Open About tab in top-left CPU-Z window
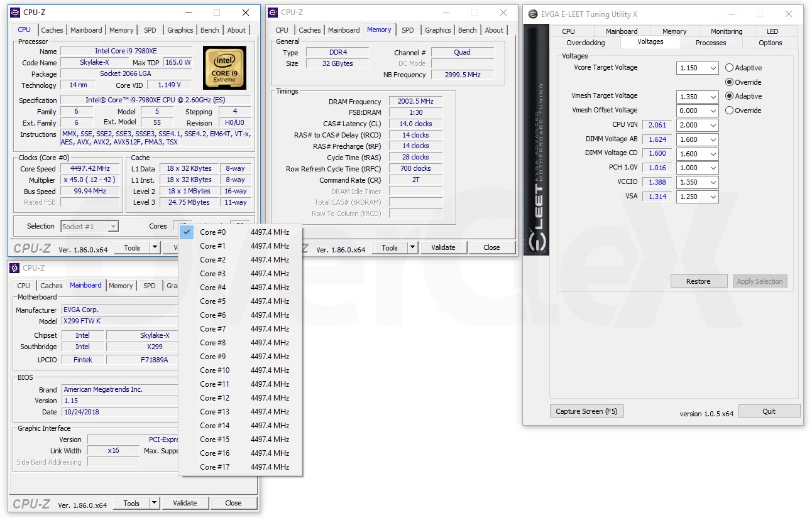 (236, 30)
